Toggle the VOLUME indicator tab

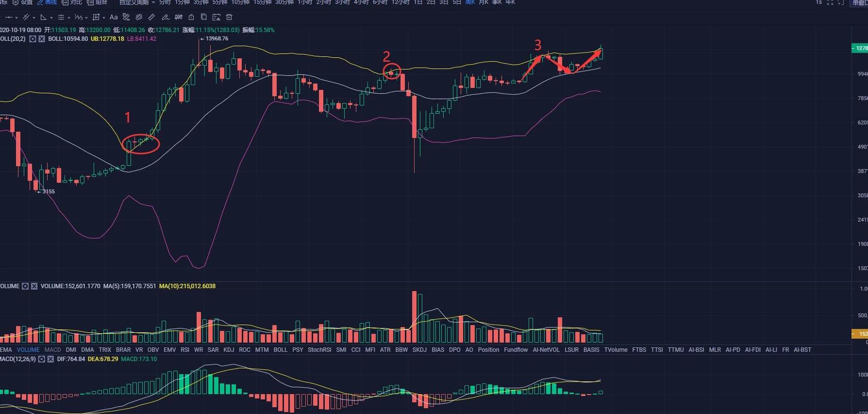[x=28, y=350]
